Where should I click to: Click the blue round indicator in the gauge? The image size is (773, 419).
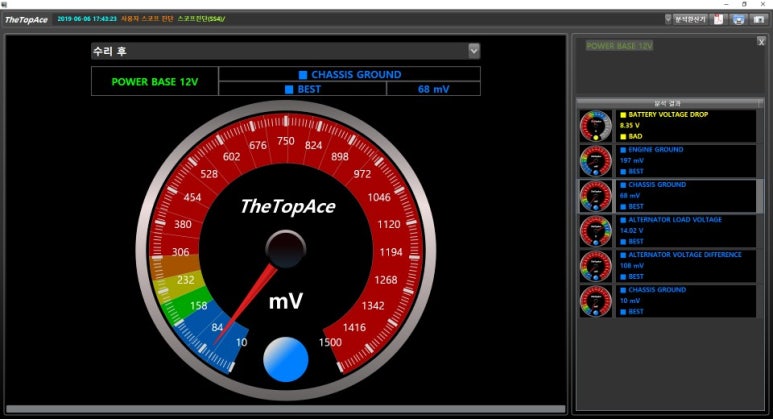coord(285,359)
